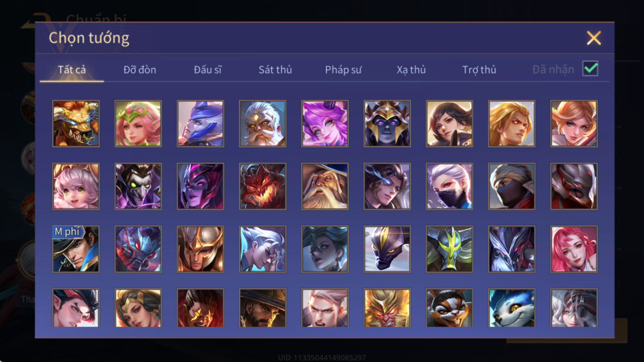The height and width of the screenshot is (362, 644).
Task: Open the Đấu sĩ tab
Action: click(208, 70)
